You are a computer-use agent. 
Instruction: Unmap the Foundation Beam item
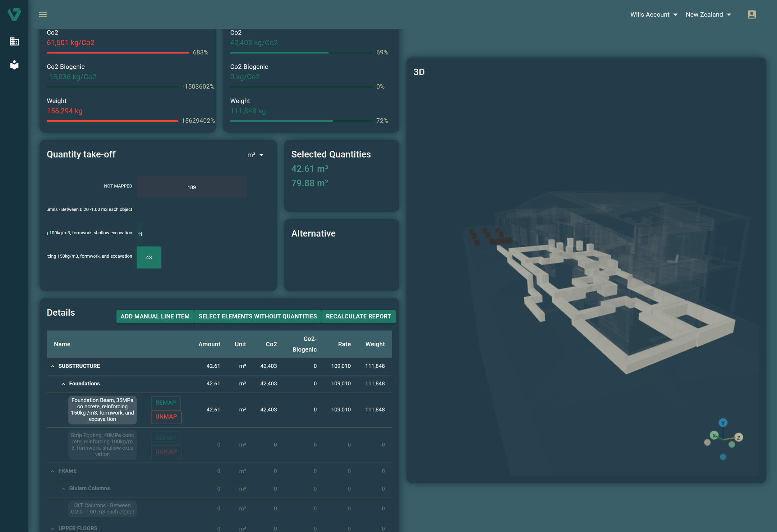(x=166, y=417)
